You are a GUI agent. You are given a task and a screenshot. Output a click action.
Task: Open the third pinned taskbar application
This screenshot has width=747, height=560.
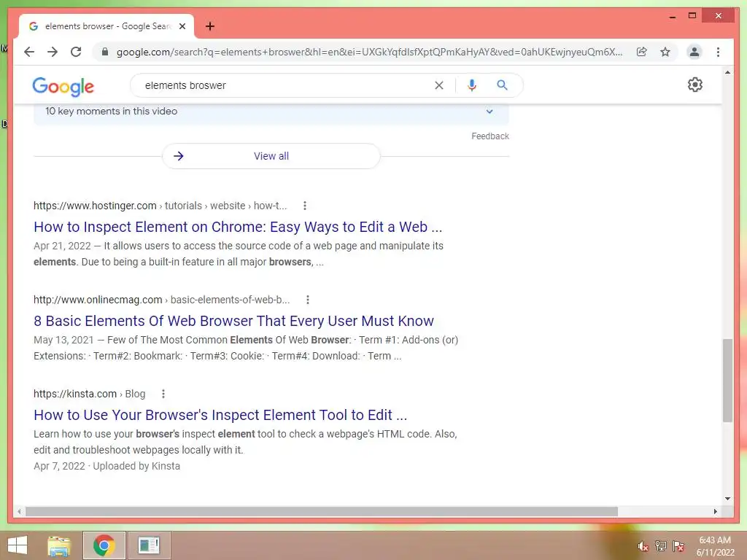[x=149, y=545]
